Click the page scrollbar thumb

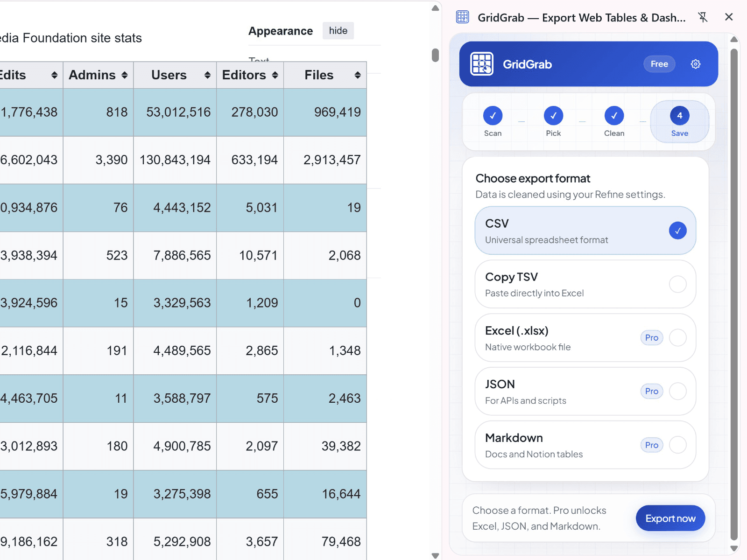click(x=435, y=55)
